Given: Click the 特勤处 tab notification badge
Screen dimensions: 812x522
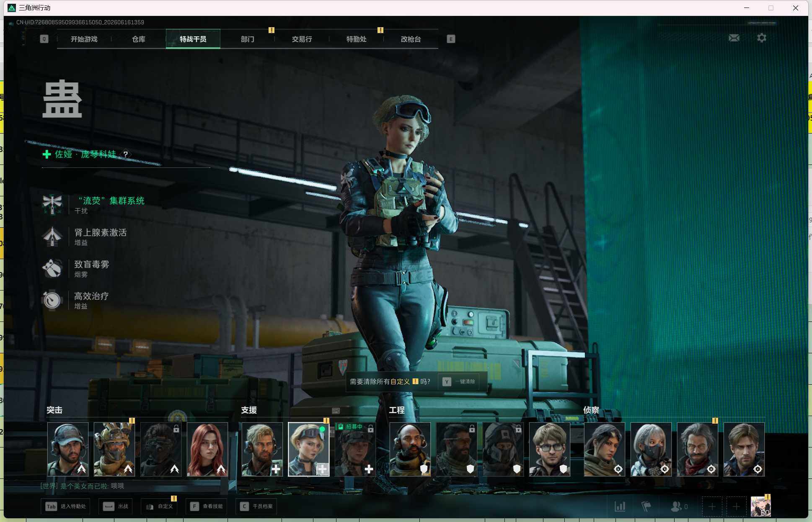Looking at the screenshot, I should click(380, 30).
